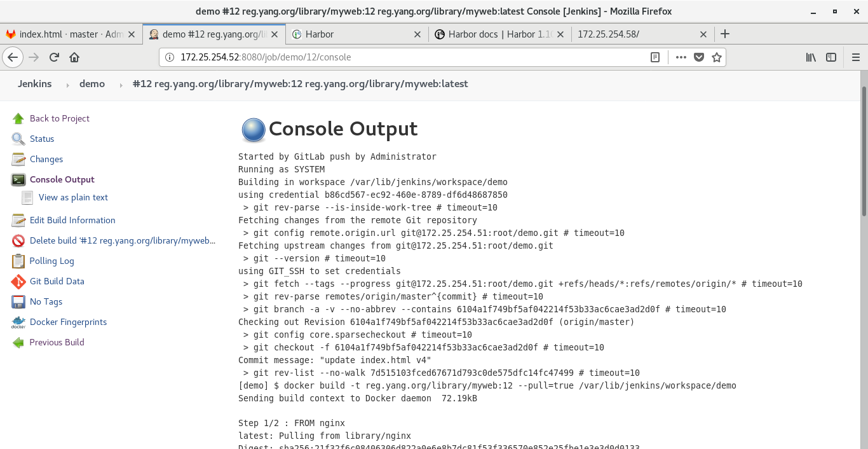Open the demo breadcrumb link

tap(92, 84)
